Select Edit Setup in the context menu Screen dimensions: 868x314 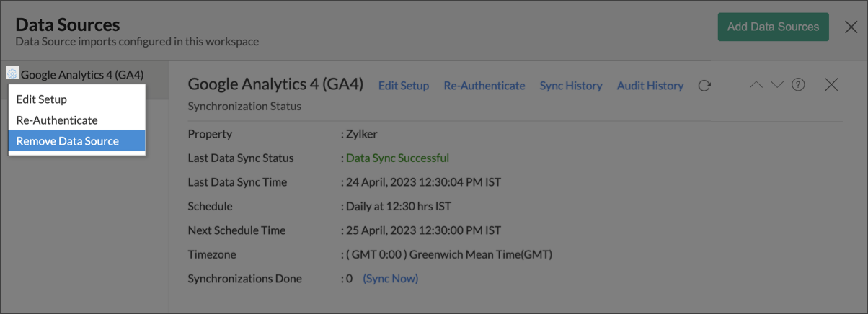click(42, 99)
